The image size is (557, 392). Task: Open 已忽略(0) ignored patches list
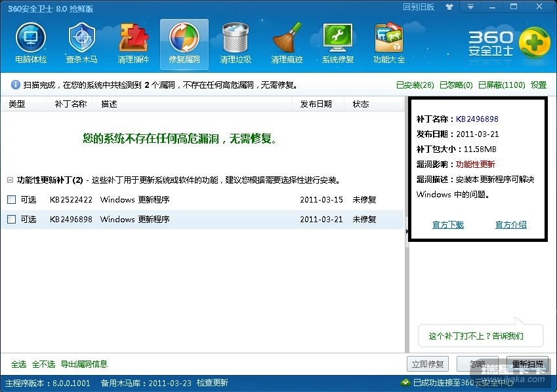tap(456, 85)
